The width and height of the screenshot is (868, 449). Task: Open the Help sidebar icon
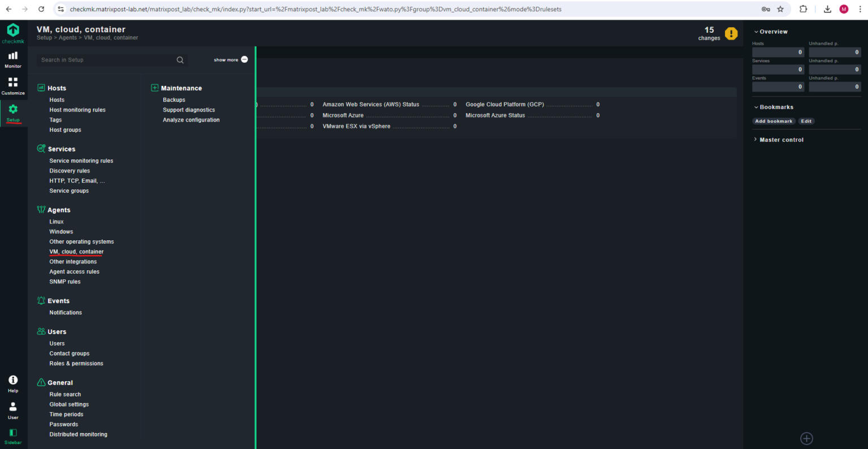[x=12, y=383]
